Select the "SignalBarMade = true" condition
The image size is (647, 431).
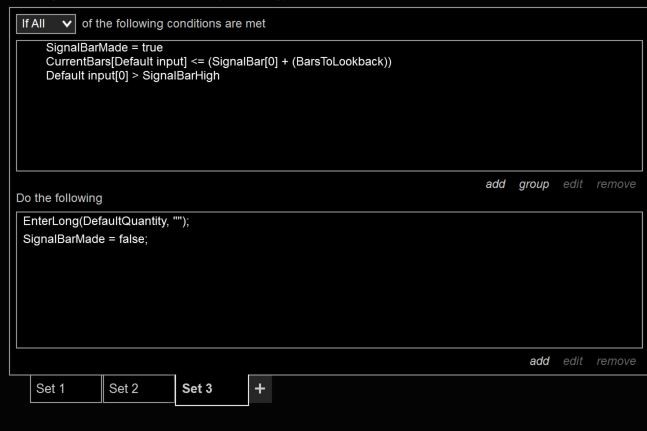(x=104, y=48)
